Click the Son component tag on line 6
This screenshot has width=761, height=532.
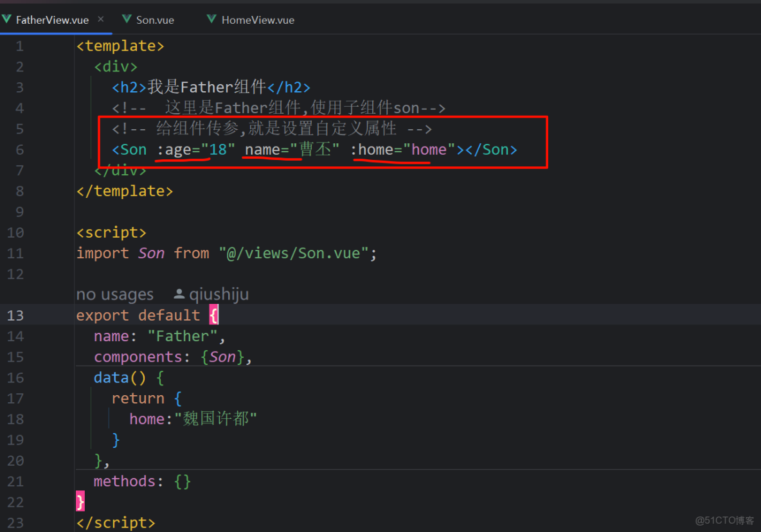[x=129, y=149]
